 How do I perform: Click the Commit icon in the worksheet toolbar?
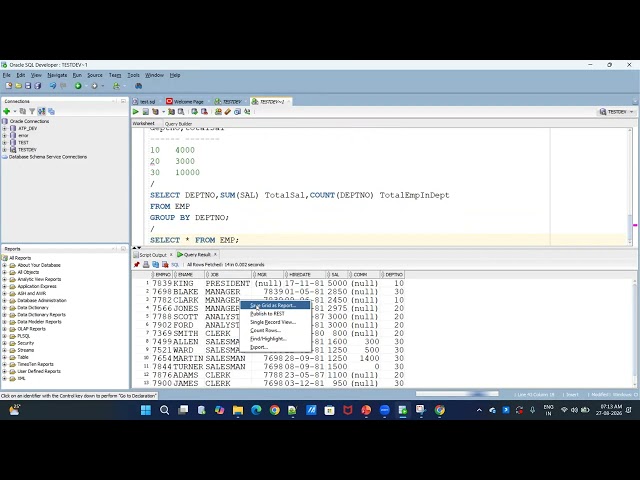pyautogui.click(x=195, y=112)
